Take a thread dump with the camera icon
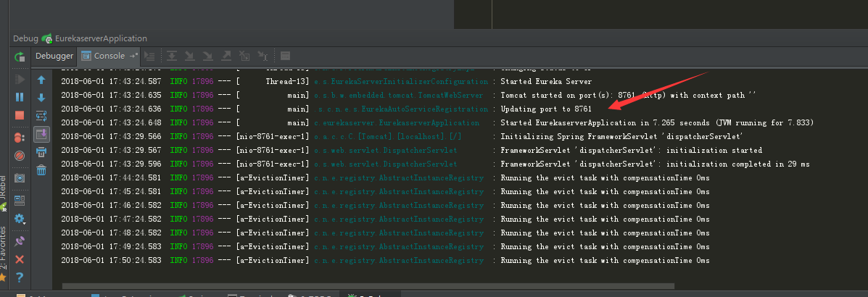 [x=20, y=178]
